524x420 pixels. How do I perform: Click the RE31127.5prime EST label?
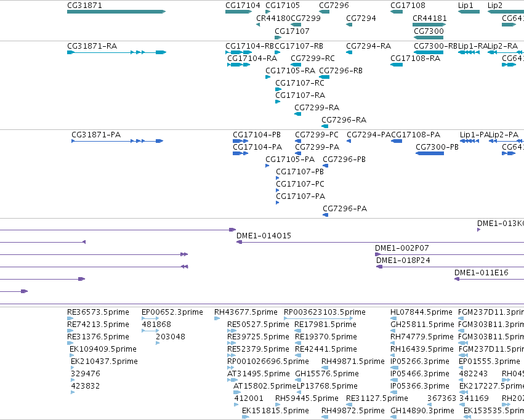pyautogui.click(x=377, y=398)
